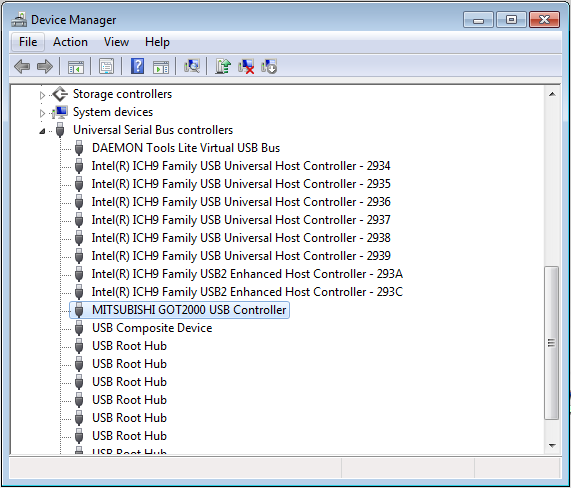The height and width of the screenshot is (488, 571).
Task: Select Universal Serial Bus controllers category
Action: click(x=153, y=130)
